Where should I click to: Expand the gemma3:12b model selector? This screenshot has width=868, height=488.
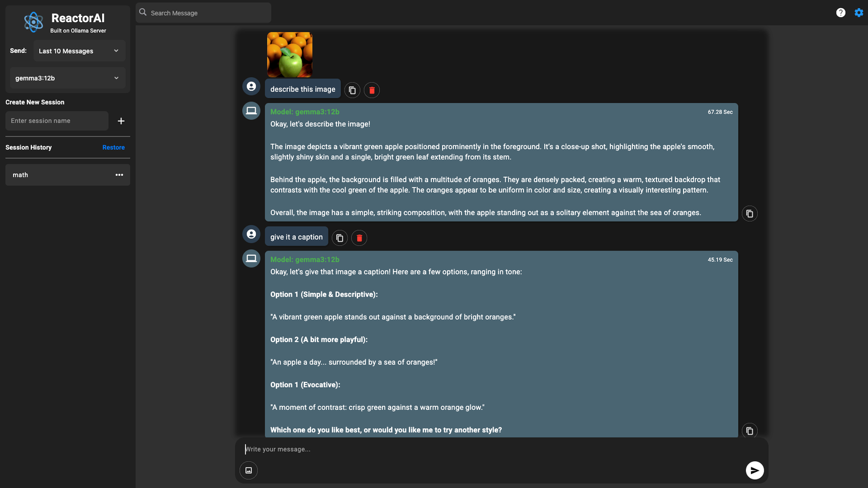click(x=68, y=78)
